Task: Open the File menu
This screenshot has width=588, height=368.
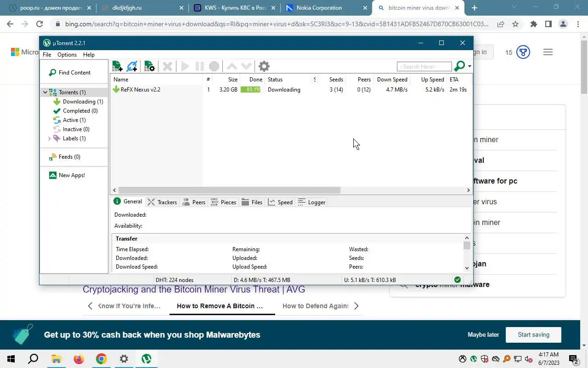Action: 47,54
